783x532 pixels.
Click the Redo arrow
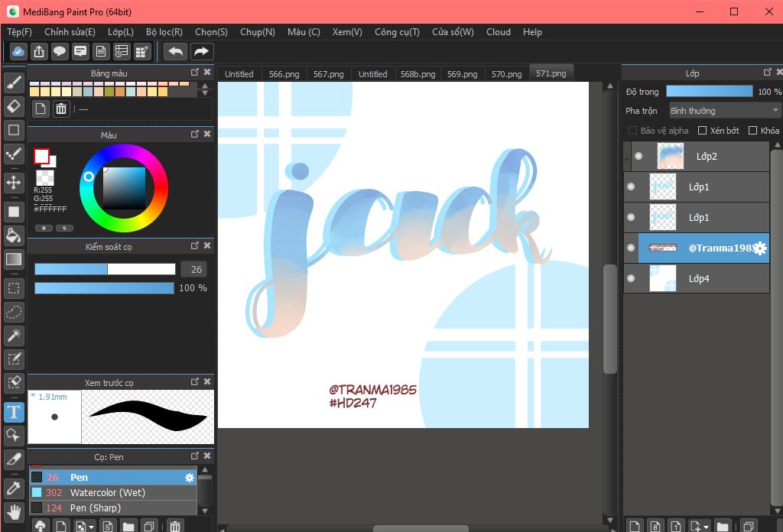[201, 51]
